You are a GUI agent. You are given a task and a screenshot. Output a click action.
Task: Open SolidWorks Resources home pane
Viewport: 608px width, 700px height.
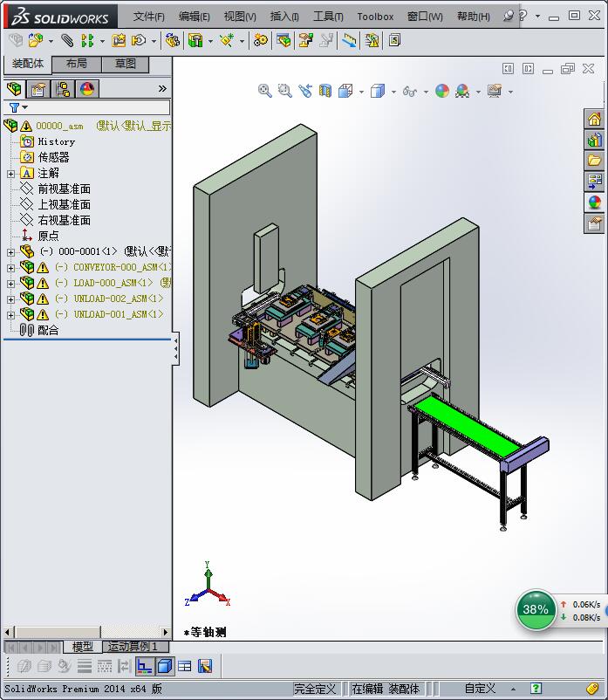coord(594,120)
